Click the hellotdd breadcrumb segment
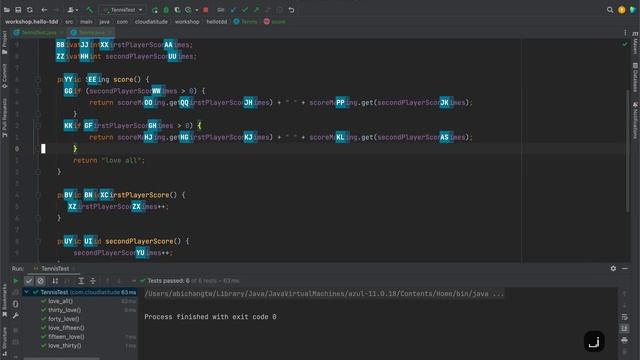Screen dimensions: 640x360 [217, 22]
